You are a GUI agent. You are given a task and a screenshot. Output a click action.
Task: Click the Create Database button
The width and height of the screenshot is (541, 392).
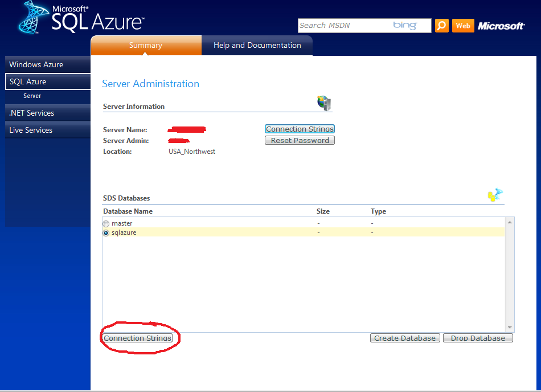pyautogui.click(x=405, y=338)
